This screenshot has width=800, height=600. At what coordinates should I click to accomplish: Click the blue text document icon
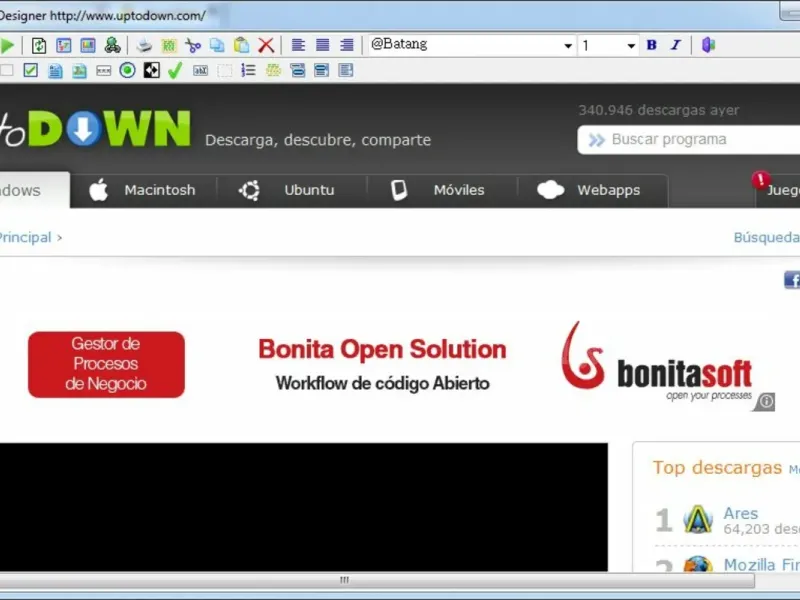pos(55,70)
